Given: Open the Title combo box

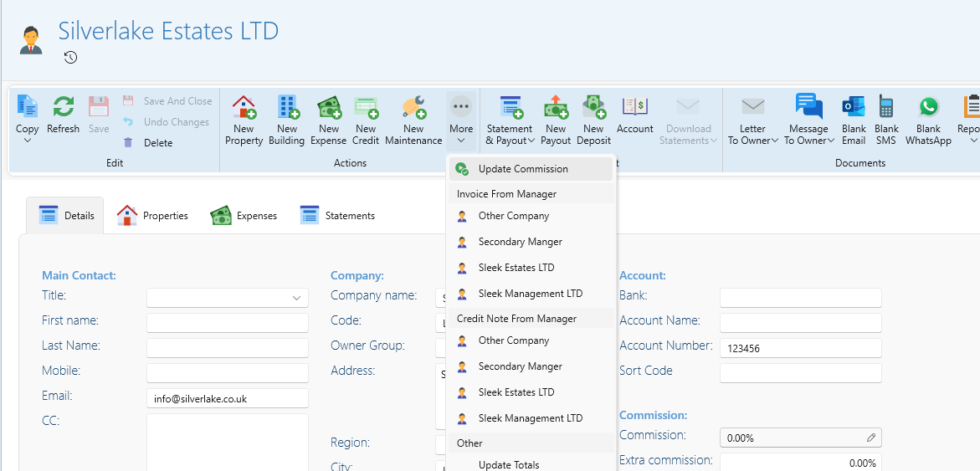Looking at the screenshot, I should [228, 298].
